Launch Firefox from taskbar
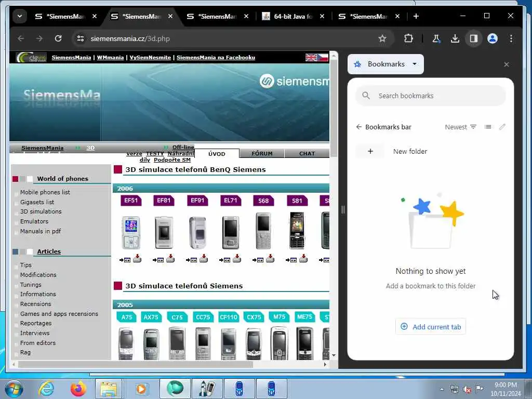Viewport: 532px width, 399px height. click(78, 389)
